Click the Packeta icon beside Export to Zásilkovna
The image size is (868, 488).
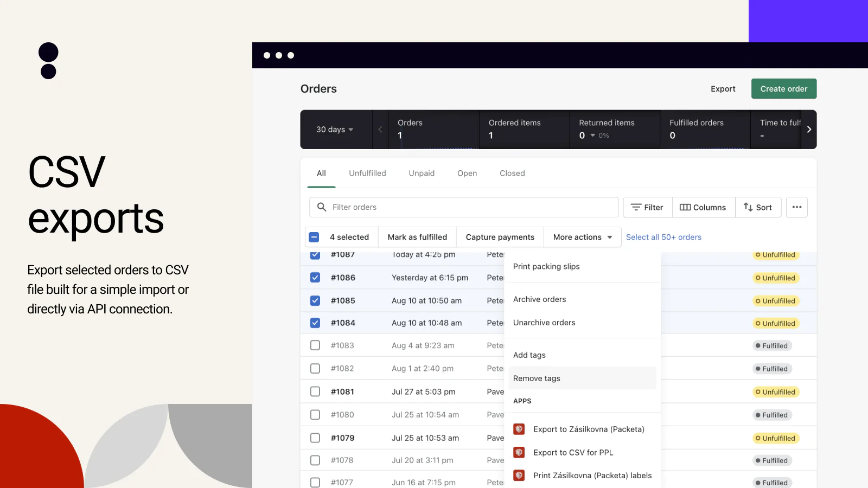coord(519,429)
